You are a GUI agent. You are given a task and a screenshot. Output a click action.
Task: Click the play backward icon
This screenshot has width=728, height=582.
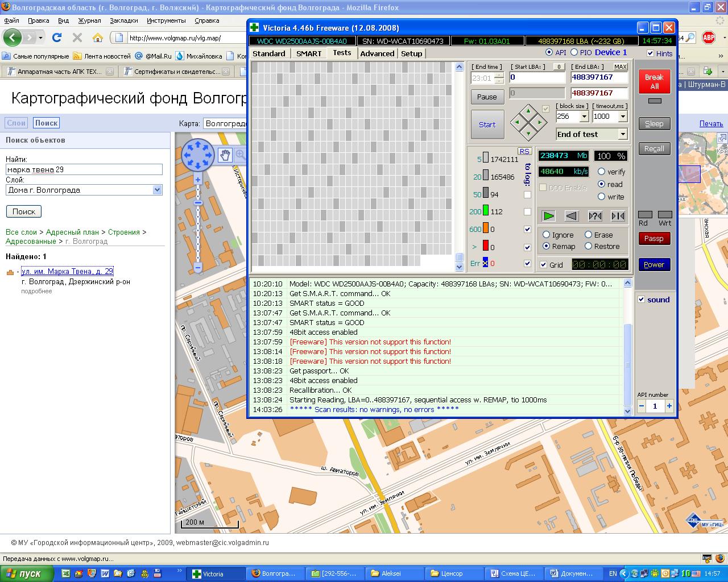point(572,216)
